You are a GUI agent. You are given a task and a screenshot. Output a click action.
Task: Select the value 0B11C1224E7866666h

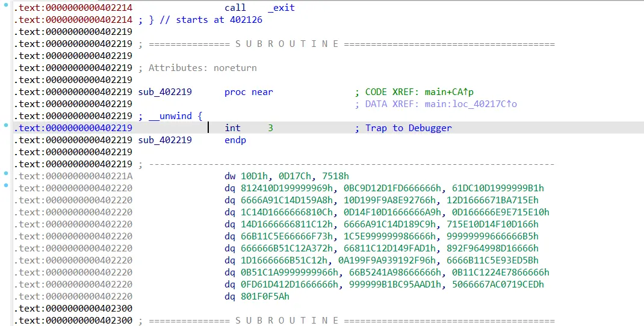click(501, 272)
